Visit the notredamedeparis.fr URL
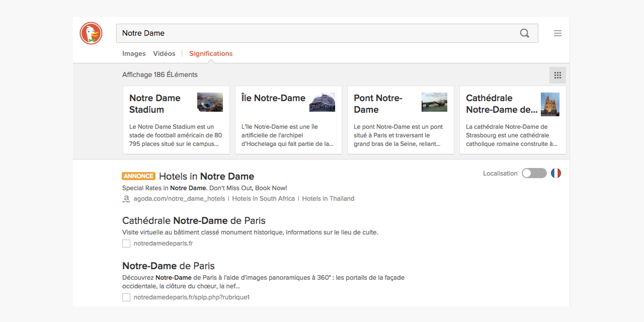 click(163, 244)
